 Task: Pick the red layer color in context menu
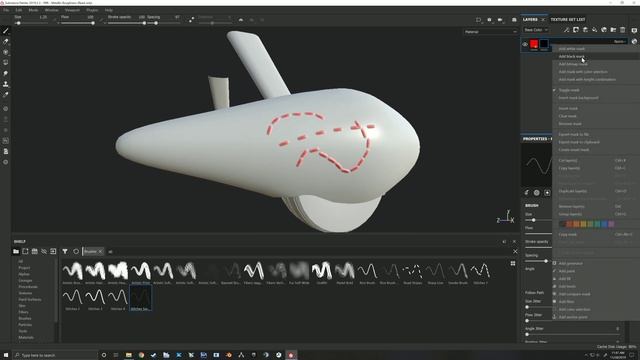click(569, 224)
